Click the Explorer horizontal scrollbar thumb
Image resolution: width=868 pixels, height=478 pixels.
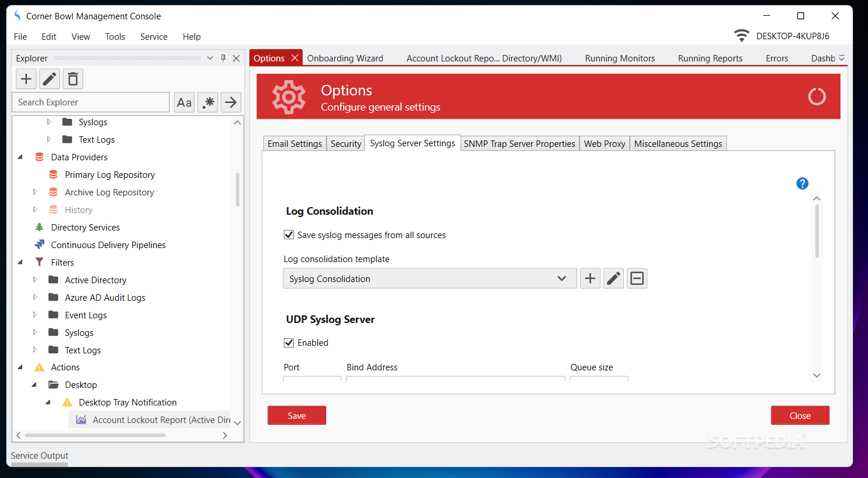95,435
